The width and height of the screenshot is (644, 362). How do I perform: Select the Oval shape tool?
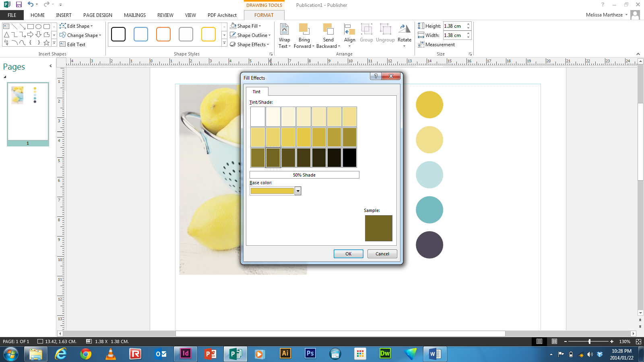coord(38,26)
